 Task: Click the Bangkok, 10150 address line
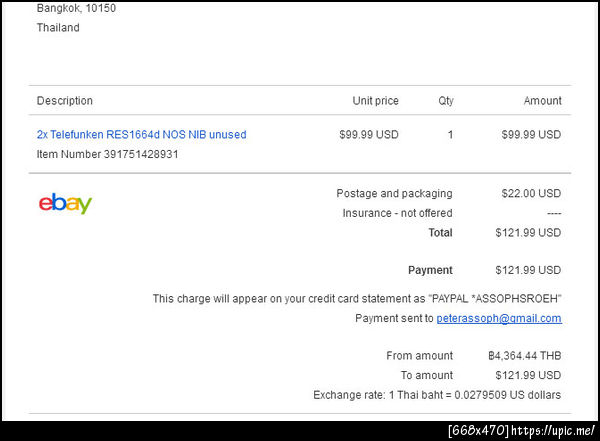click(74, 8)
